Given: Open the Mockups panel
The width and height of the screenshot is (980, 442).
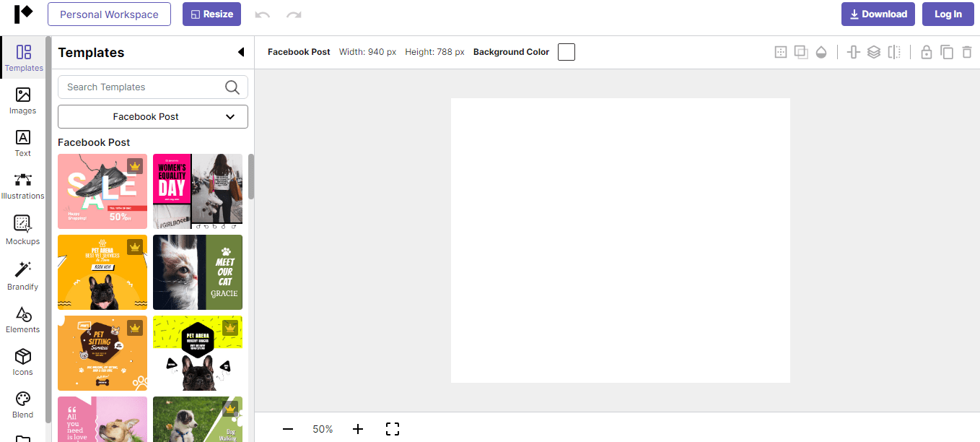Looking at the screenshot, I should [x=23, y=230].
